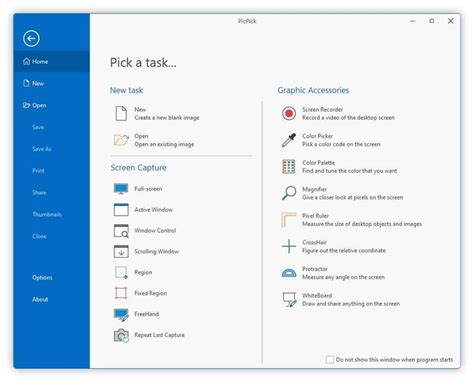The image size is (474, 382).
Task: Click the Color Picker eyedropper icon
Action: 289,140
